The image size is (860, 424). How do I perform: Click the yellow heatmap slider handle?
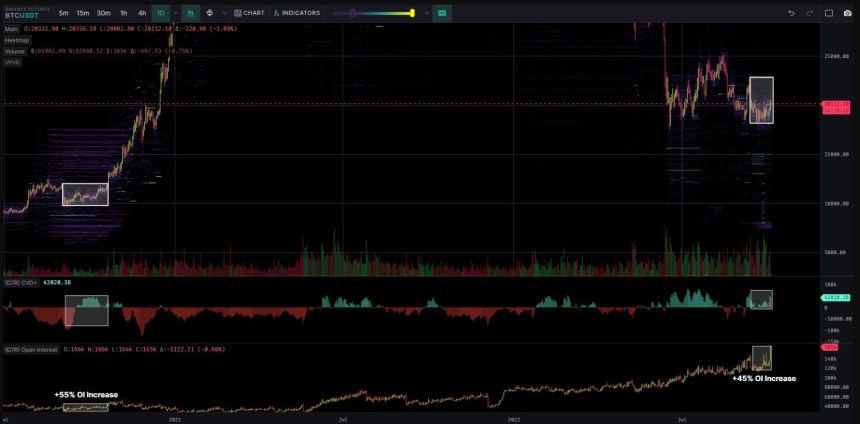[412, 13]
